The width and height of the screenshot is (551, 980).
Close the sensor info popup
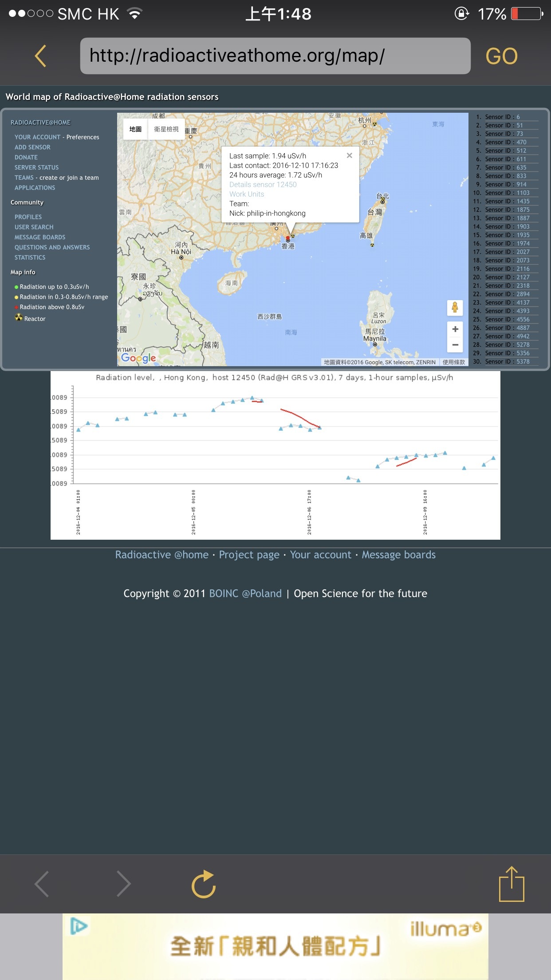(349, 155)
